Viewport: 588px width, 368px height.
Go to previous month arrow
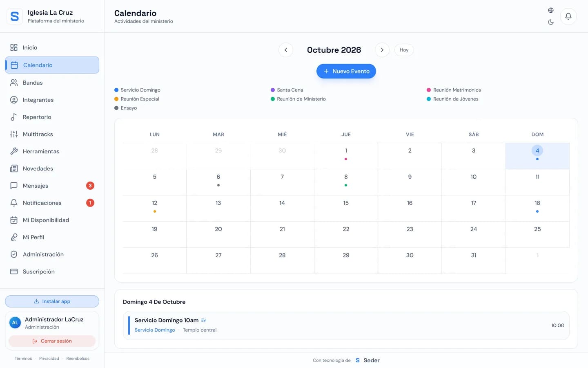point(286,50)
